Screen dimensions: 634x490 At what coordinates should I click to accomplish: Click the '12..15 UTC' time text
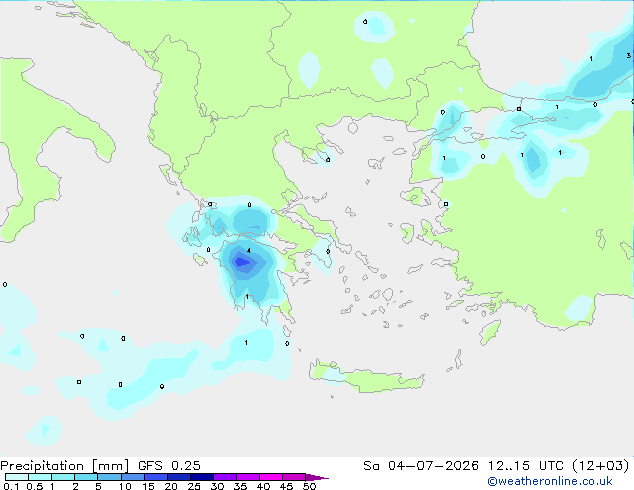[x=526, y=466]
